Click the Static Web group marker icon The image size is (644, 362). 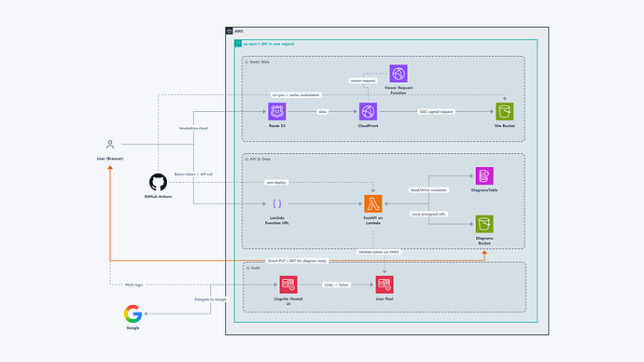coord(246,62)
